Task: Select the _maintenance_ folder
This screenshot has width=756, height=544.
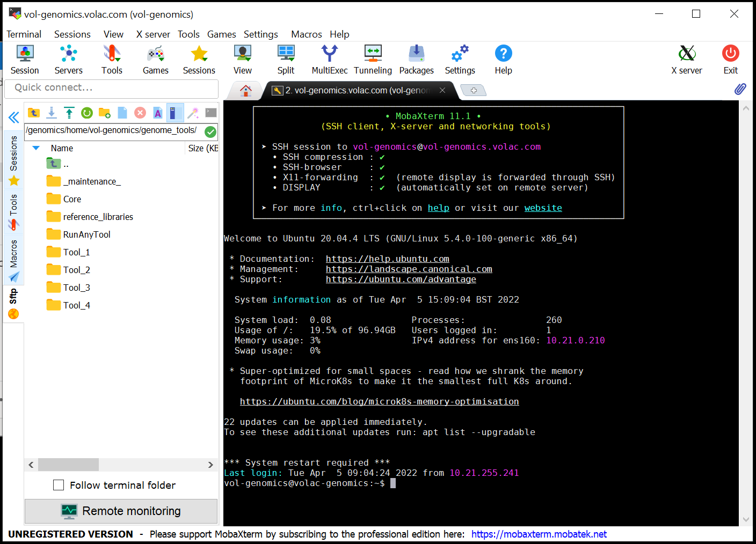Action: pos(83,181)
